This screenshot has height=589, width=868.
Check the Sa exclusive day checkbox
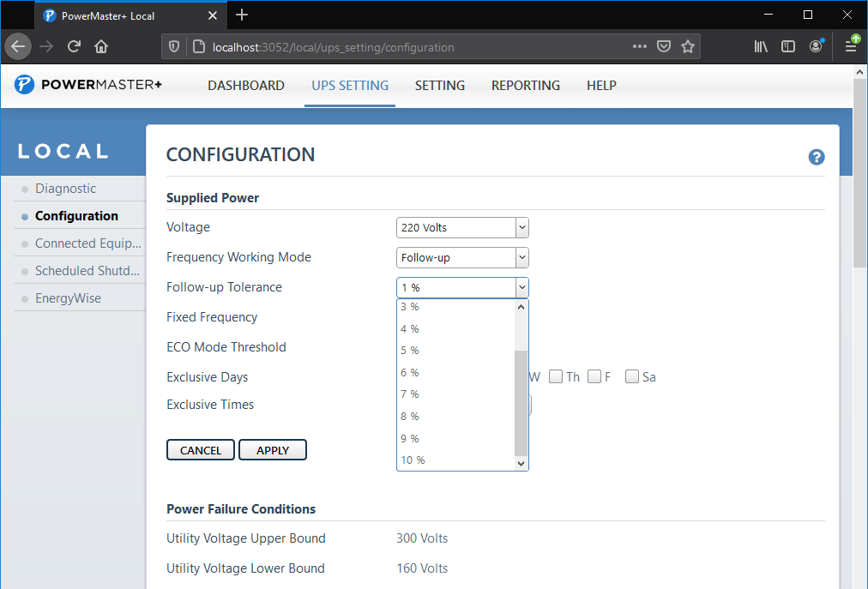tap(632, 376)
